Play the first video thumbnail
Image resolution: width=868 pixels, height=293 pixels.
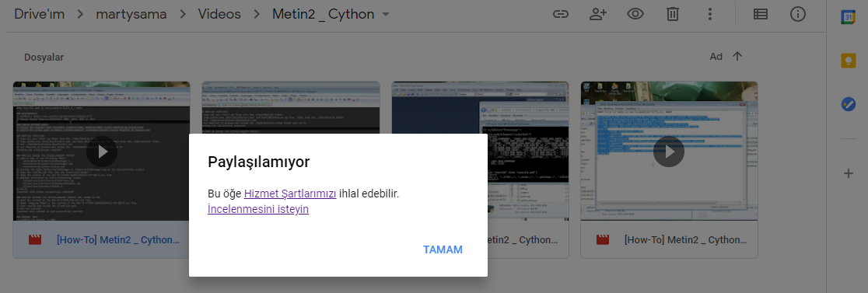tap(101, 152)
